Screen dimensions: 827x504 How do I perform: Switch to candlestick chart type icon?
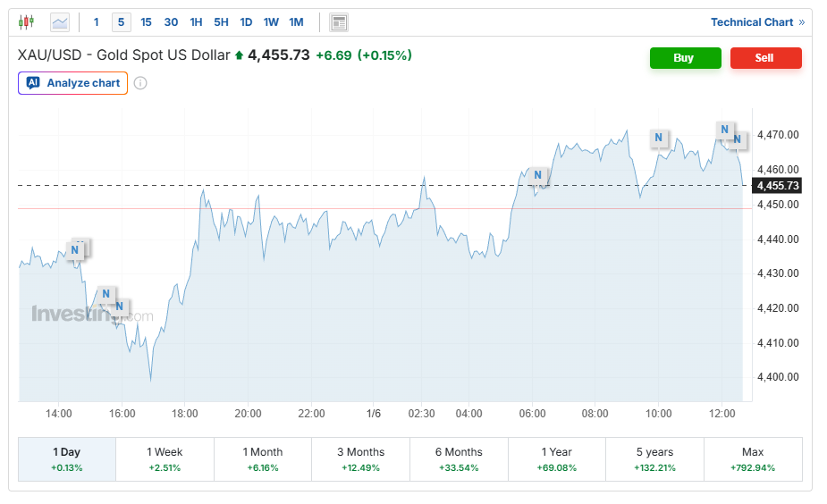pyautogui.click(x=26, y=22)
